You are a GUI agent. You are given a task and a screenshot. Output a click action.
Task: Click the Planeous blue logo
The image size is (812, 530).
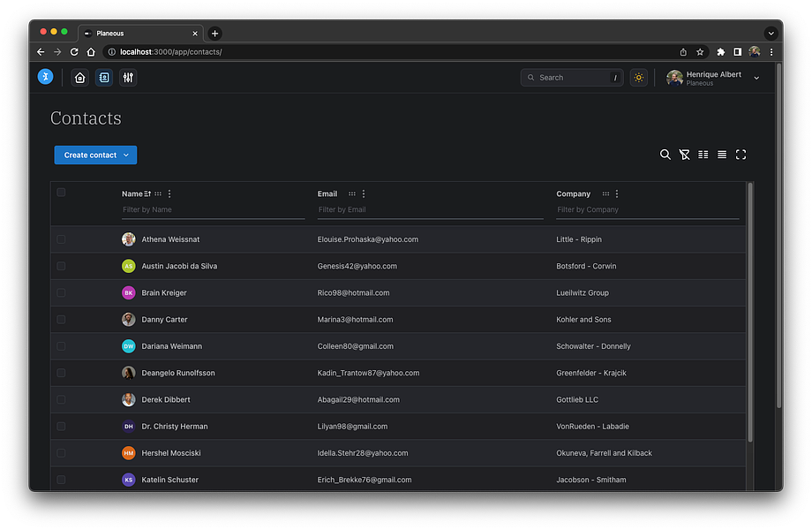46,77
